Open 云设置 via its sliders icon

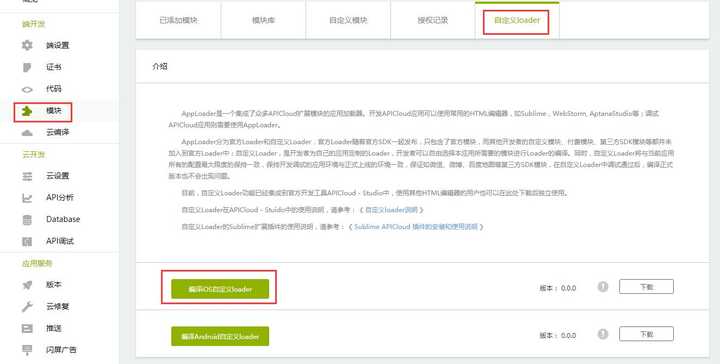tap(27, 176)
